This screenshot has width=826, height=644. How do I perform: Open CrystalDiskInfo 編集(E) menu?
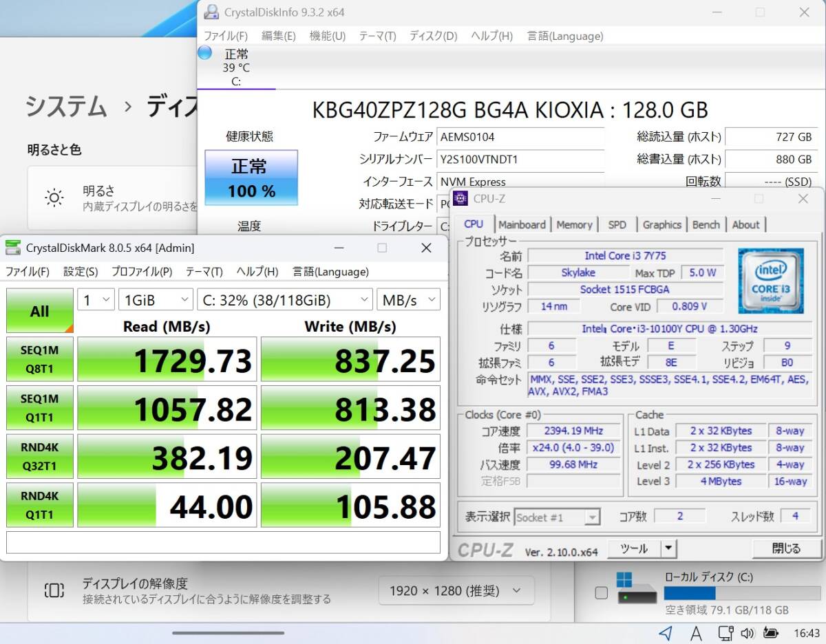(278, 36)
